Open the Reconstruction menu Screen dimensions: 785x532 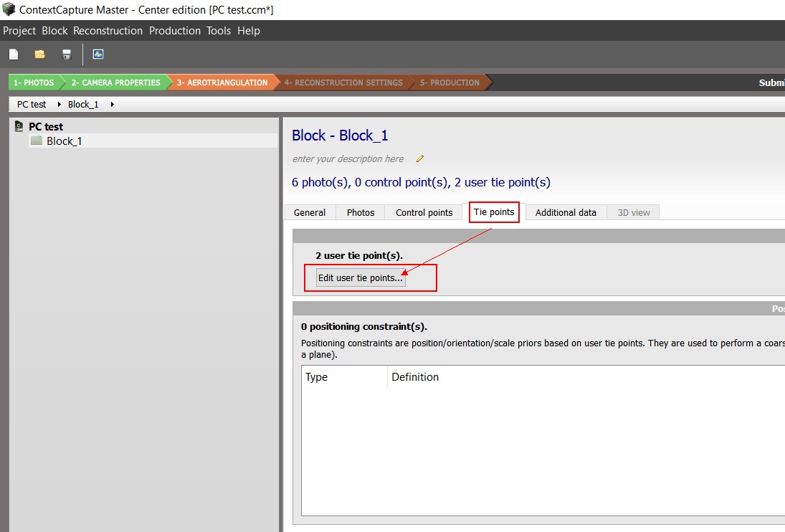coord(108,31)
